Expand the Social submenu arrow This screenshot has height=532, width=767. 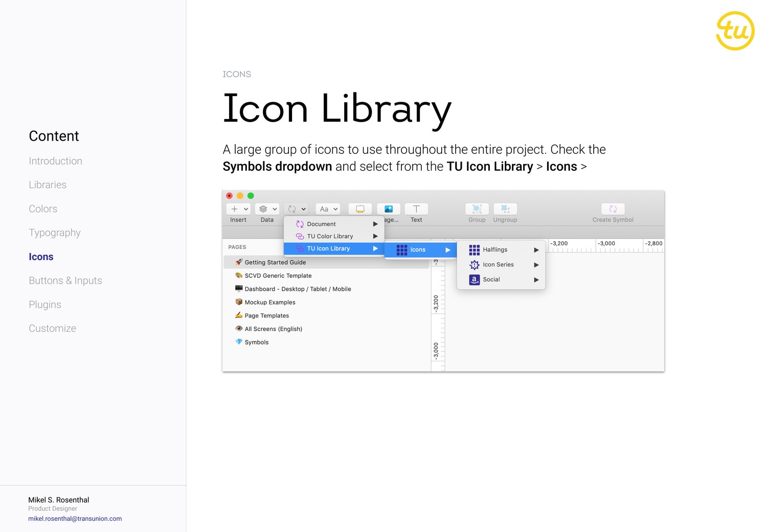[536, 280]
